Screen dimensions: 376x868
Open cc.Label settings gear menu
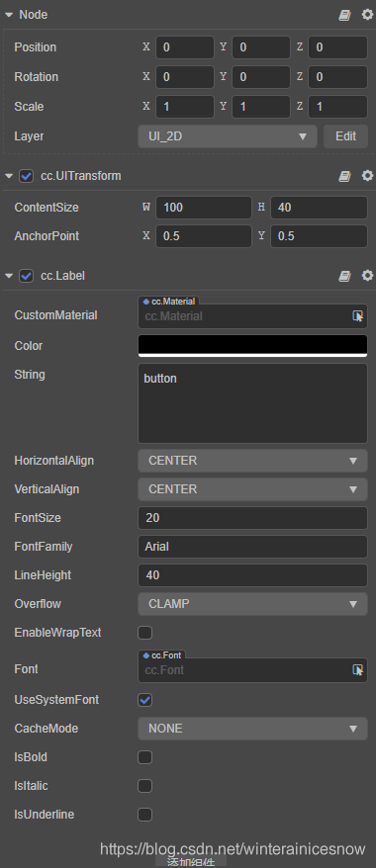(368, 275)
